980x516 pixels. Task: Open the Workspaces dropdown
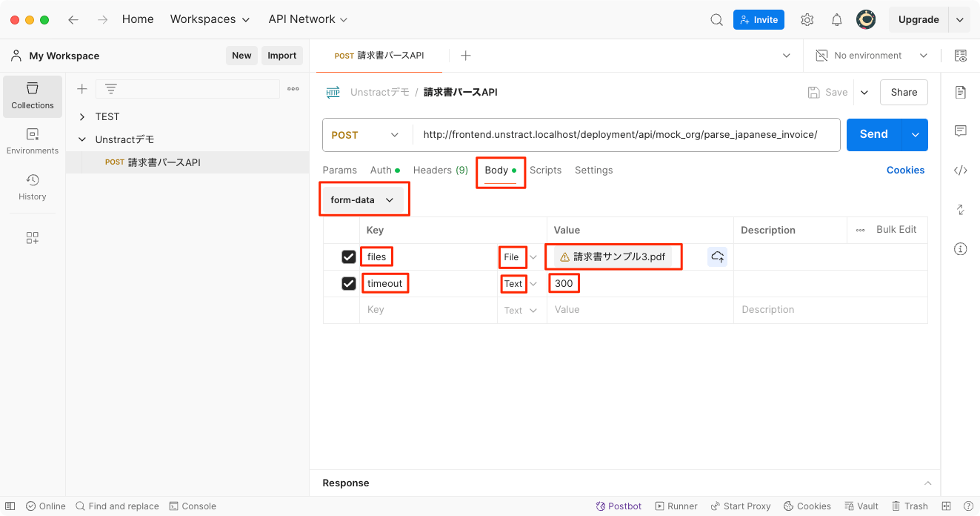(210, 19)
